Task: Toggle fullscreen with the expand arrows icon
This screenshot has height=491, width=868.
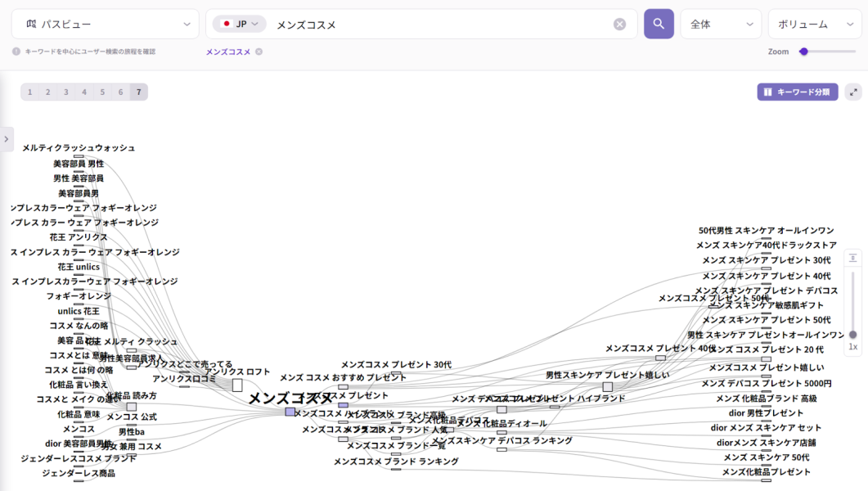Action: coord(852,92)
